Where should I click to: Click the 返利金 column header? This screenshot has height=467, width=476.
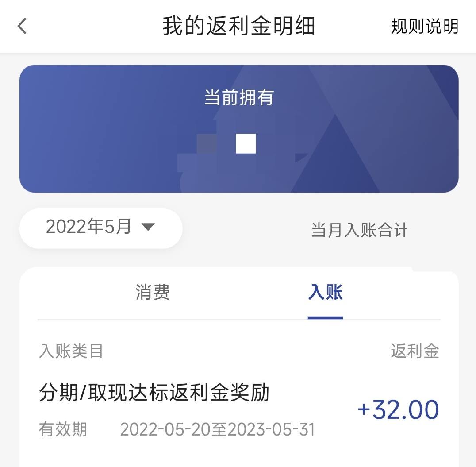pyautogui.click(x=415, y=351)
